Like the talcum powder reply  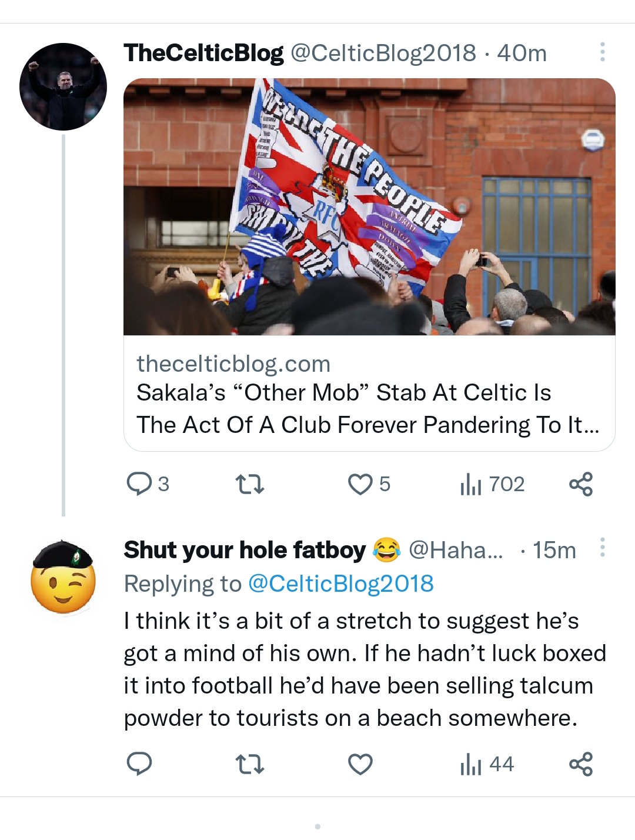click(360, 764)
